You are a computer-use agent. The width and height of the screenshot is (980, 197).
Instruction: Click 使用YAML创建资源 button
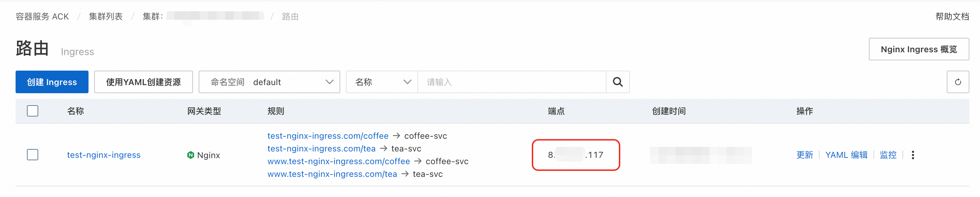tap(143, 82)
